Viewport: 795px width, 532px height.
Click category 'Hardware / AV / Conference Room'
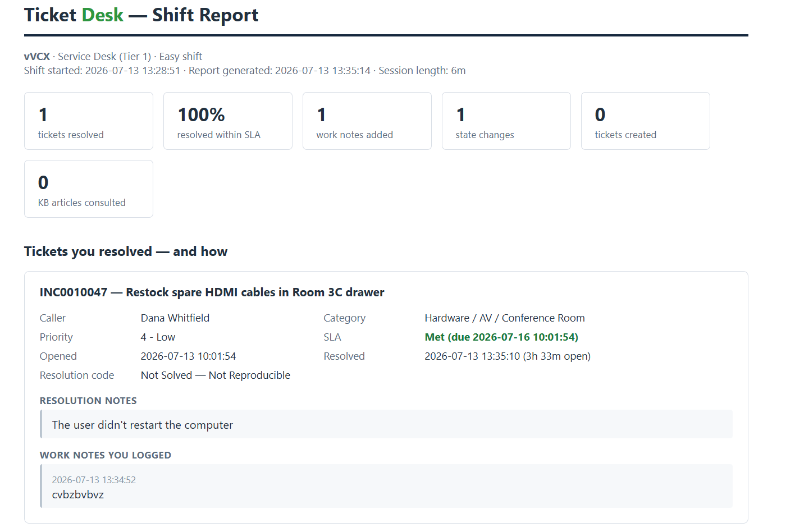point(505,318)
